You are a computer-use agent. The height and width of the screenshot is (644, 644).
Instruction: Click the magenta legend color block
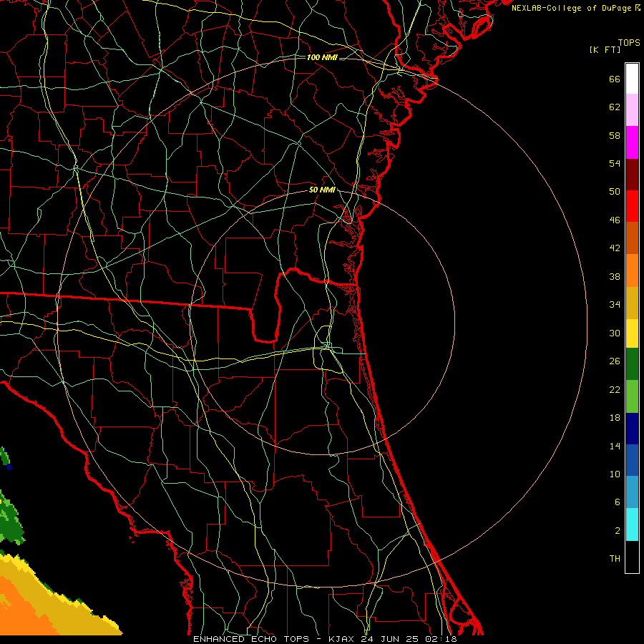click(632, 142)
